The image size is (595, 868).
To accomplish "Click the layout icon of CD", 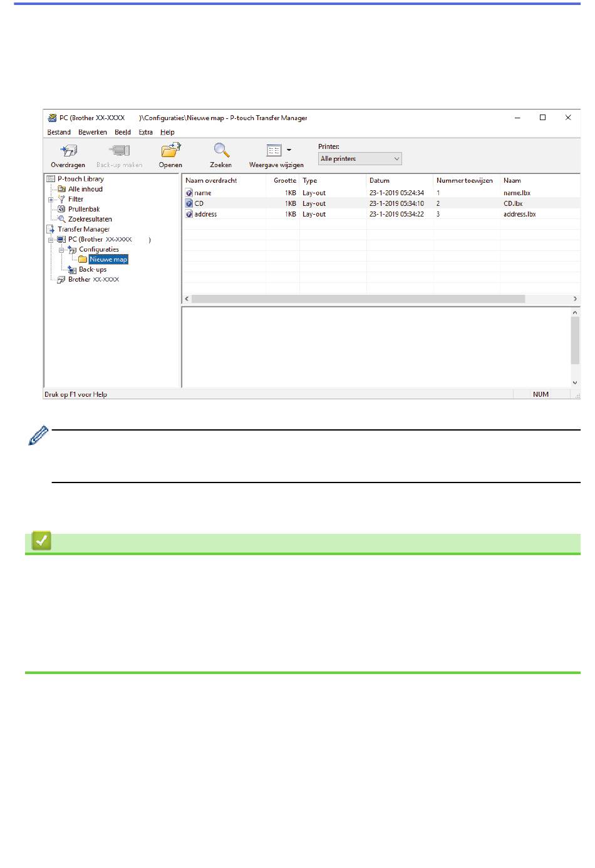I will pos(189,203).
